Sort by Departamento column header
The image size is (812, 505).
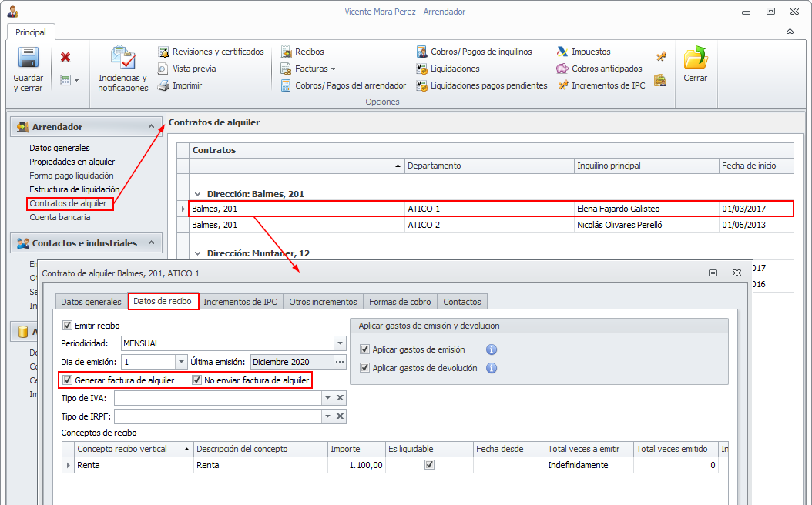click(489, 166)
